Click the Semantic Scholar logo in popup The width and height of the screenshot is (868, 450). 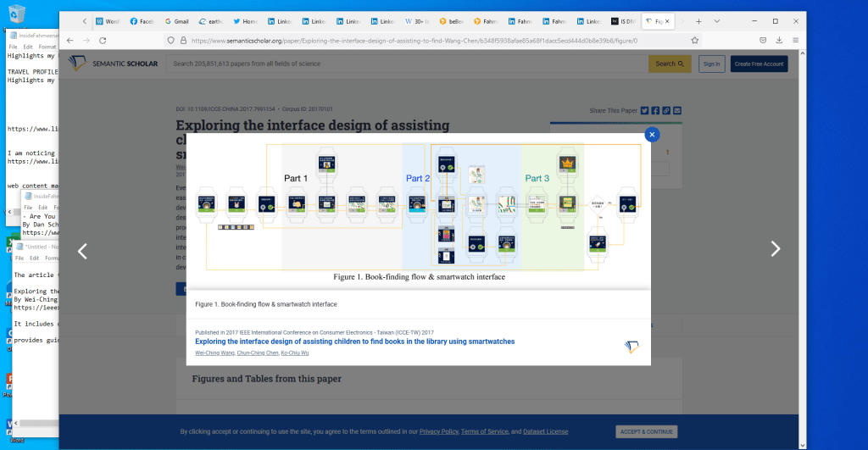tap(631, 347)
